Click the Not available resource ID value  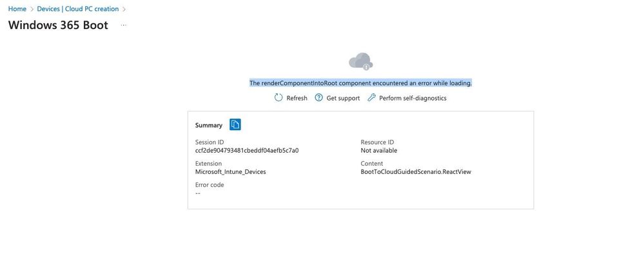[x=378, y=151]
